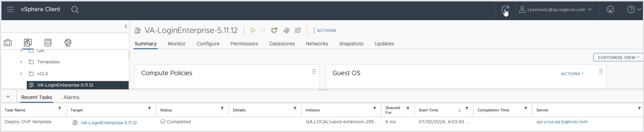Click the Compute Policies card drag handle
The width and height of the screenshot is (644, 132).
[314, 71]
